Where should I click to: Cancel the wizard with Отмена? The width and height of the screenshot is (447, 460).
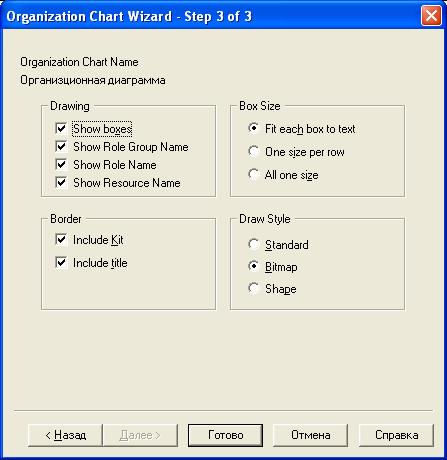311,435
